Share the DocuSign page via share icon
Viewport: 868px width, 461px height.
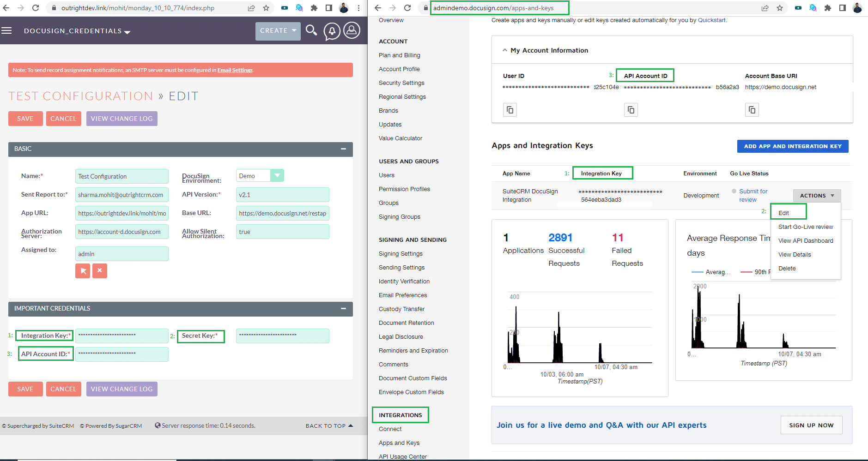(x=765, y=8)
